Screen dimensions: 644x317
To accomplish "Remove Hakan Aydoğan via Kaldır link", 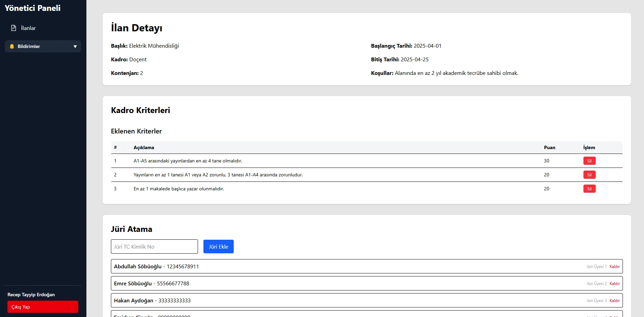I will click(x=614, y=301).
